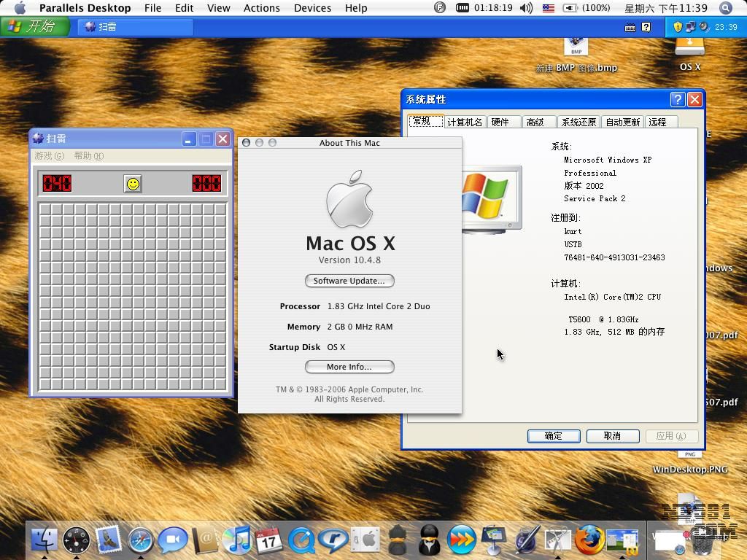The image size is (747, 560).
Task: Switch to the 系统还原 tab
Action: click(578, 122)
